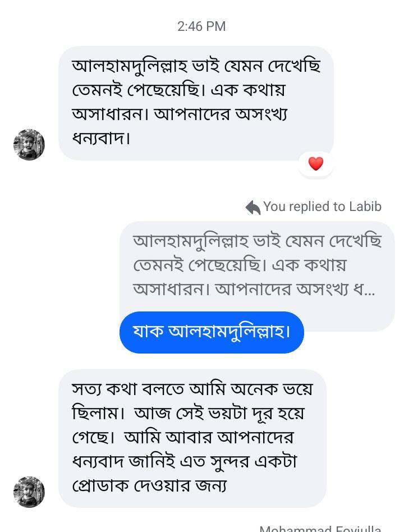Tap the name "Labib" in the reply label
The width and height of the screenshot is (404, 532).
[365, 207]
